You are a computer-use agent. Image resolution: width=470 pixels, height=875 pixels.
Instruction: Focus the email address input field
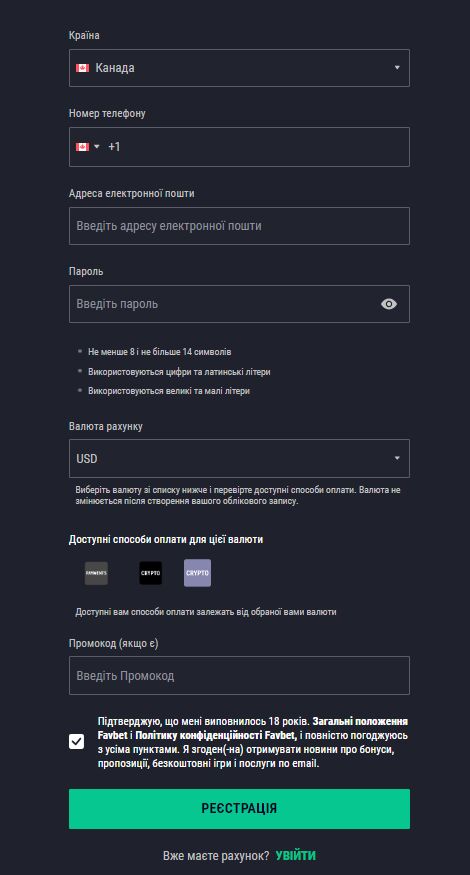click(x=239, y=226)
